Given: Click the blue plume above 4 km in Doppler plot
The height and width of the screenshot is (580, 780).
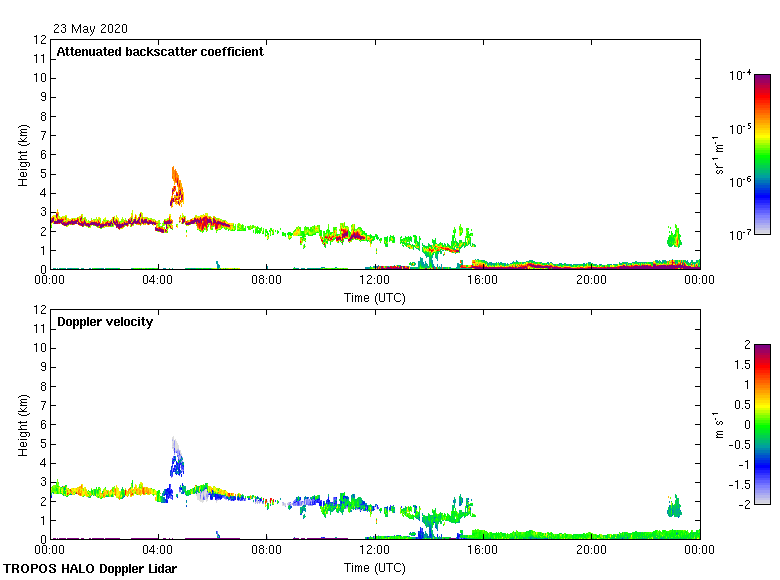Looking at the screenshot, I should [x=177, y=462].
